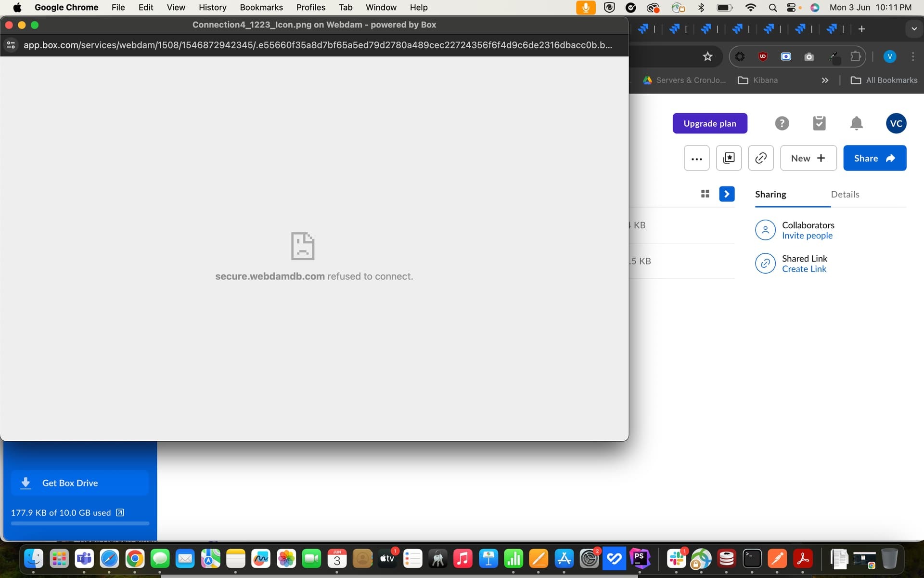924x578 pixels.
Task: Open Control Center in menu bar
Action: (791, 7)
